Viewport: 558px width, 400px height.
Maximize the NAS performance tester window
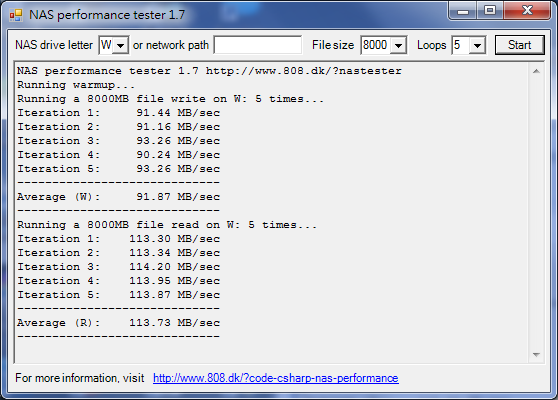[x=490, y=11]
